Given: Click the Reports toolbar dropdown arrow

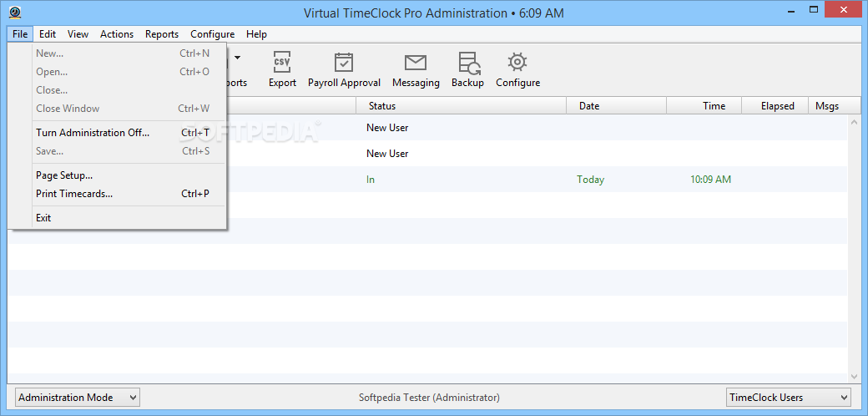Looking at the screenshot, I should [x=238, y=58].
